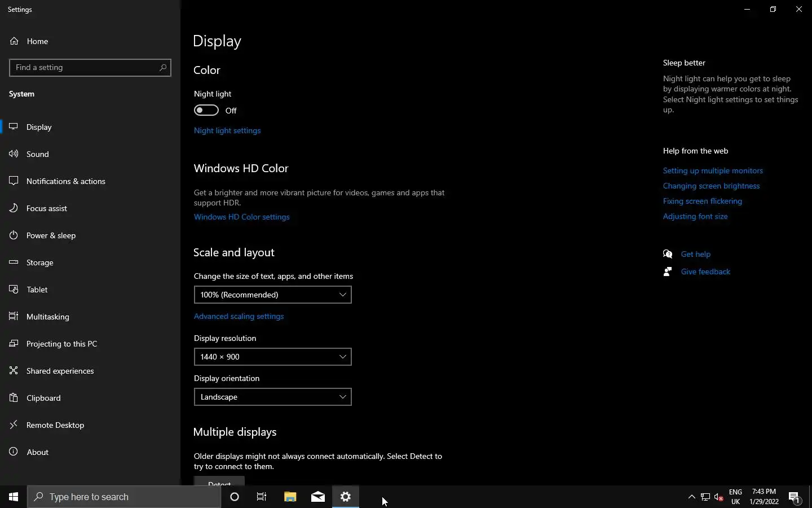The height and width of the screenshot is (508, 812).
Task: Click the Get help chat icon
Action: point(668,254)
